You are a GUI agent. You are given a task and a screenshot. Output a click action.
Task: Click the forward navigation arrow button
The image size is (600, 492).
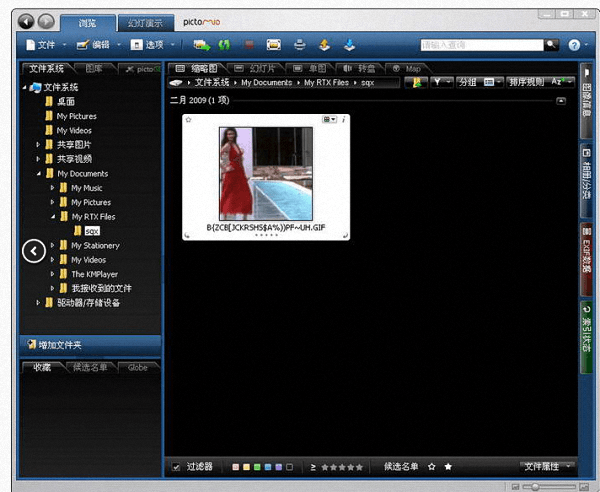[46, 21]
